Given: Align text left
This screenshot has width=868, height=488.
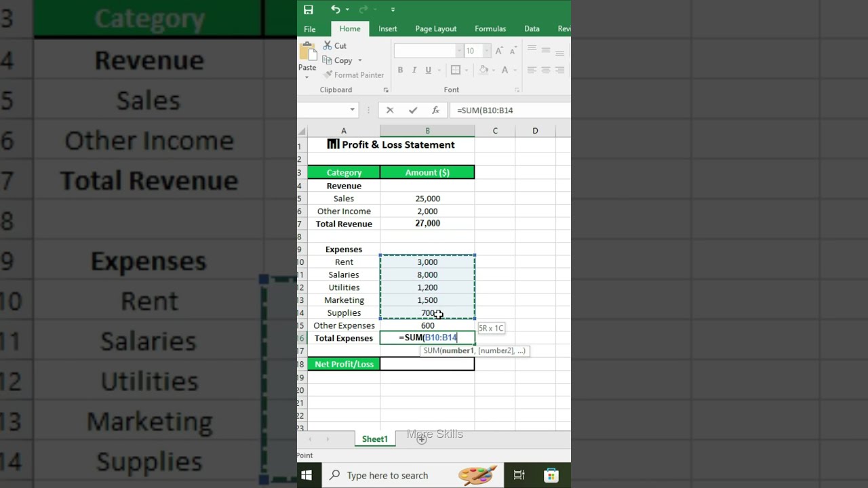Looking at the screenshot, I should 532,70.
